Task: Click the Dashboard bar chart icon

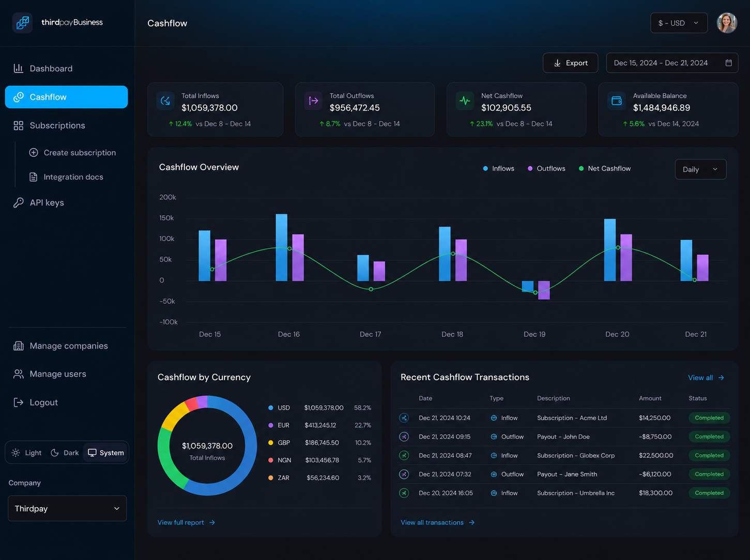Action: point(19,68)
